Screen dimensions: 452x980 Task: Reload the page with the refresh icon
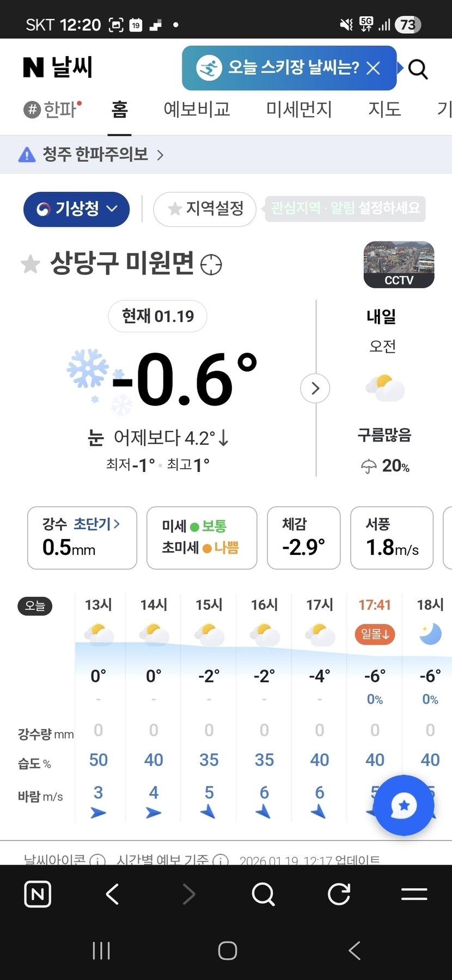[339, 894]
